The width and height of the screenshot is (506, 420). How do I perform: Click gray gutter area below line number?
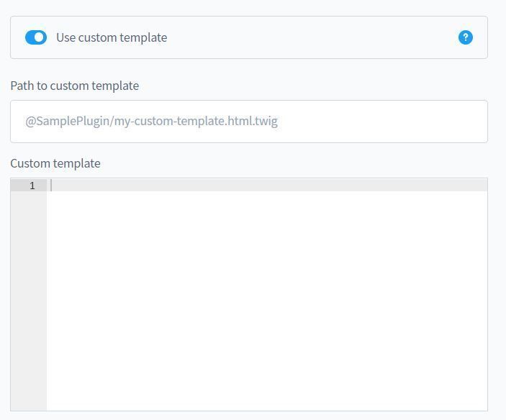coord(29,300)
